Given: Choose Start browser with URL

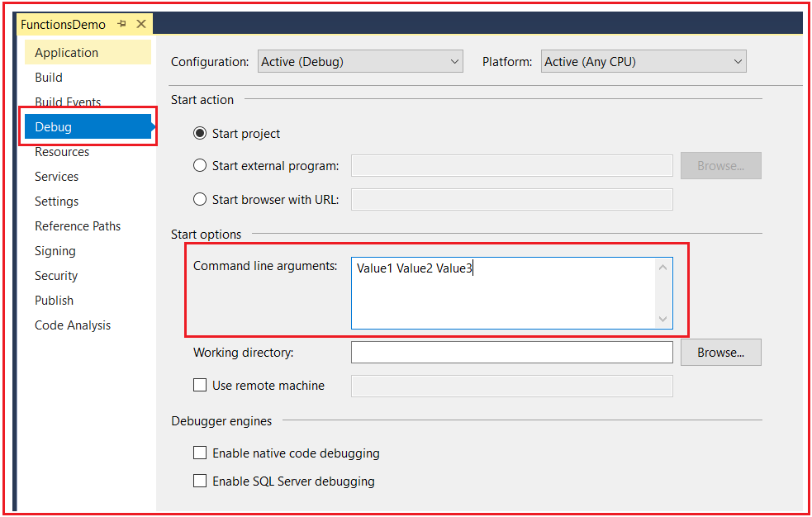Looking at the screenshot, I should (199, 198).
